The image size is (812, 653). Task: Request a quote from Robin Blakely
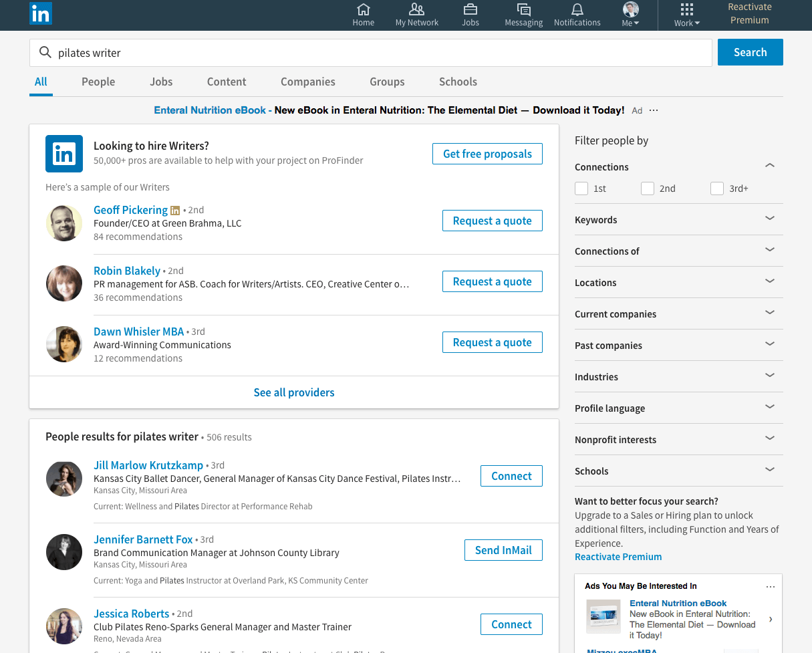pos(493,281)
